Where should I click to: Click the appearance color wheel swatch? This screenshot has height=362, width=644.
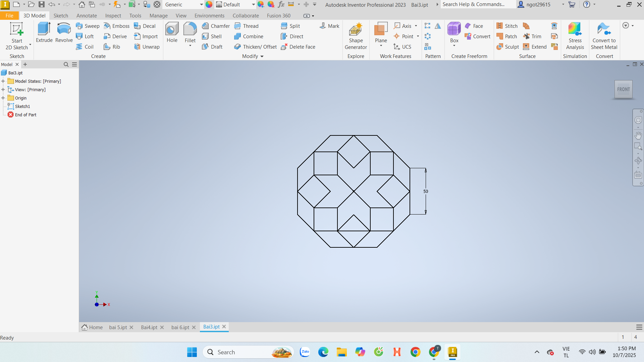point(209,5)
